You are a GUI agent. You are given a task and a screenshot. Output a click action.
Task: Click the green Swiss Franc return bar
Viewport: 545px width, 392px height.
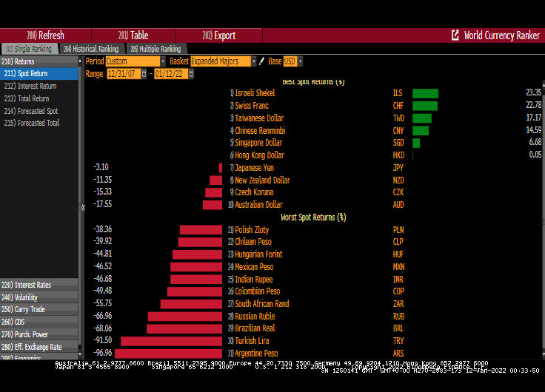click(425, 106)
